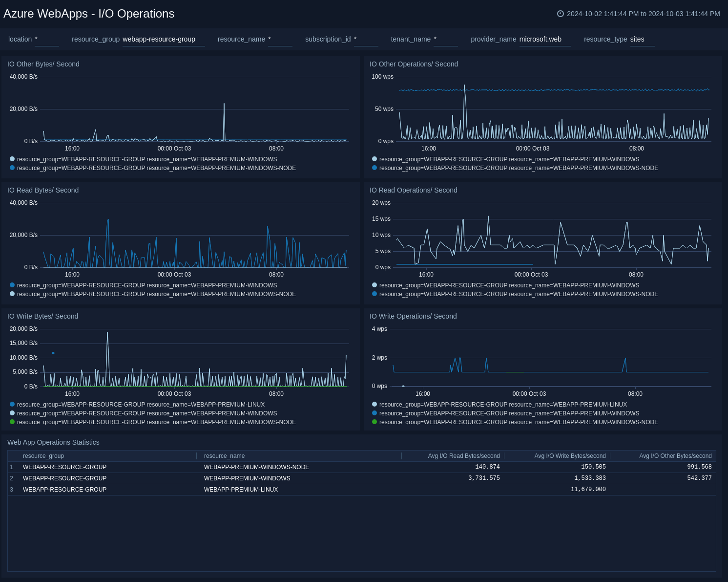Sort table by resource_group column header

[43, 456]
